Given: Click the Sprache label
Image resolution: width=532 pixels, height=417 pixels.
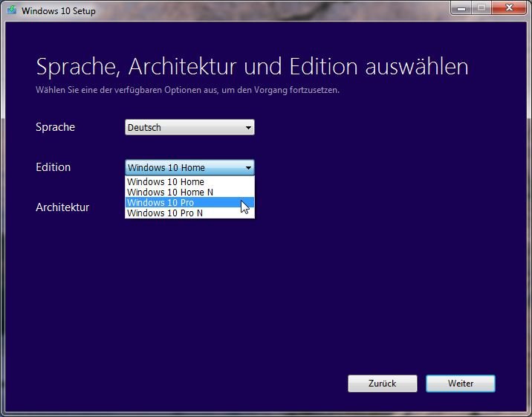Looking at the screenshot, I should click(55, 127).
